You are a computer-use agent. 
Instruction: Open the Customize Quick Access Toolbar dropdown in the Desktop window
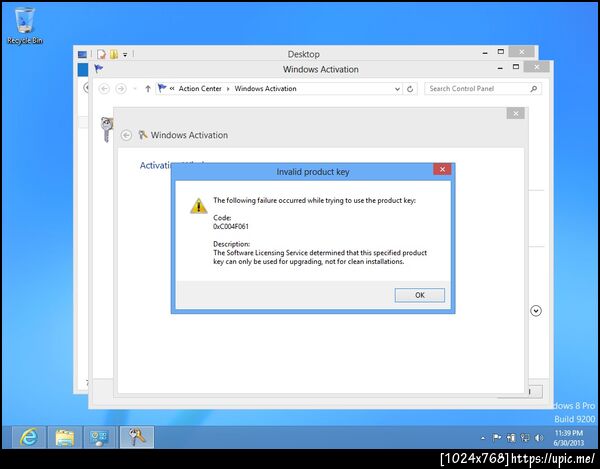125,55
